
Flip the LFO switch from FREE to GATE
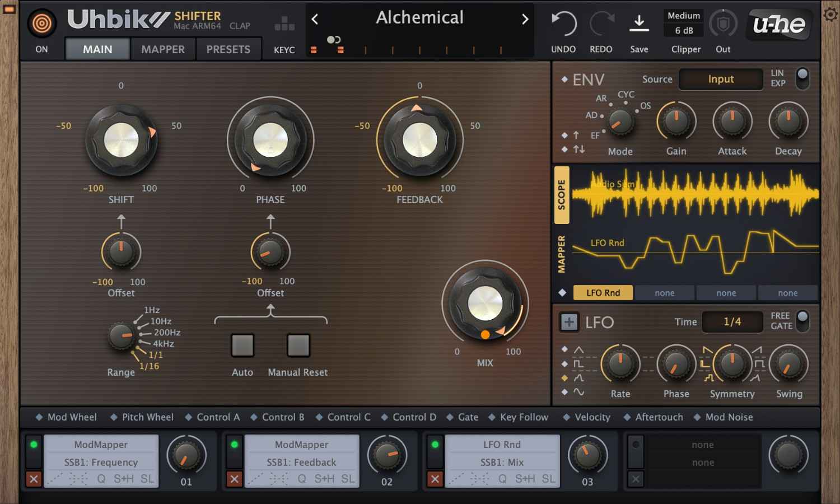(804, 321)
